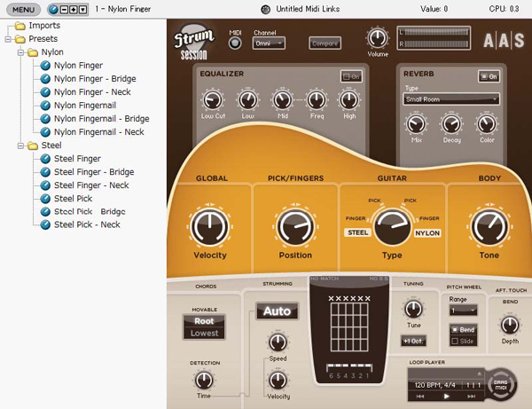Click the loop player rewind icon

pyautogui.click(x=420, y=396)
